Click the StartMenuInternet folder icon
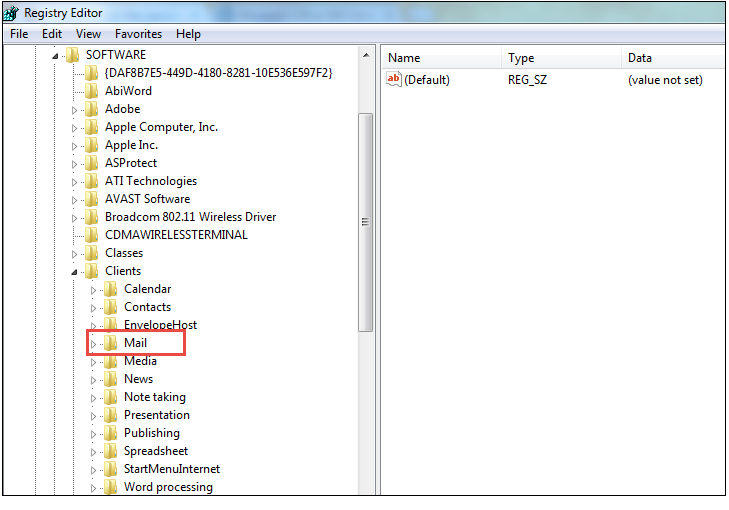Screen dimensions: 729x510 (111, 469)
